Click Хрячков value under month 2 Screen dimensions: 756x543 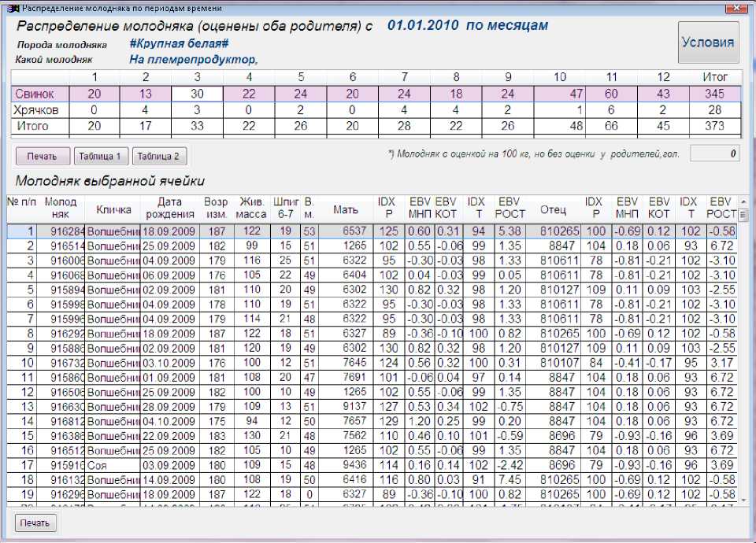pos(146,110)
